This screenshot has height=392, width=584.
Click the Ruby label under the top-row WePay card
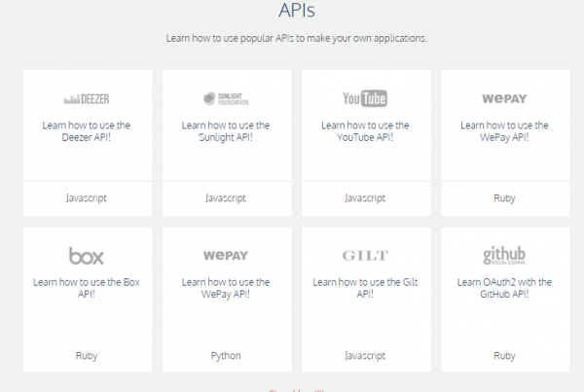coord(504,198)
